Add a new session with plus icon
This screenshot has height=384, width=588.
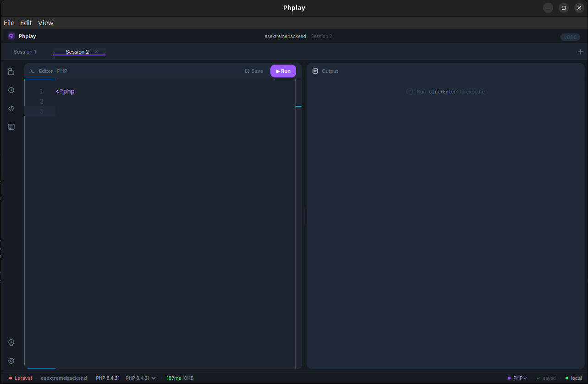(x=581, y=52)
